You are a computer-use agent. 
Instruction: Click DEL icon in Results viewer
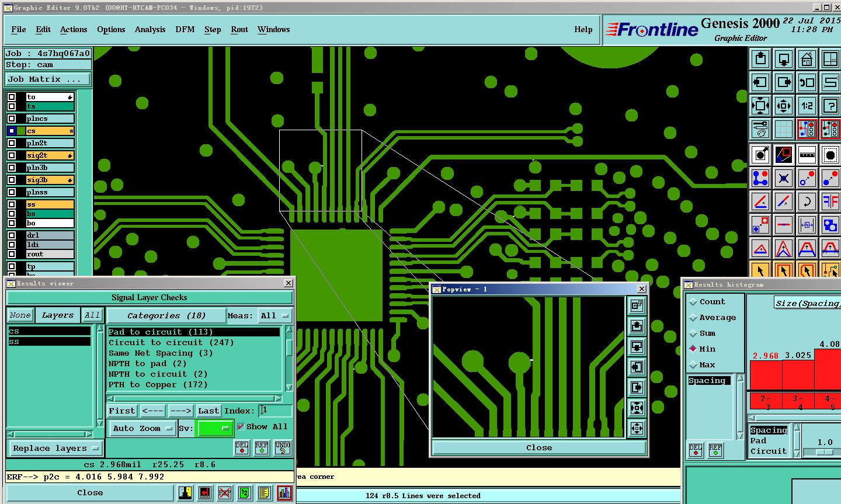(x=242, y=448)
